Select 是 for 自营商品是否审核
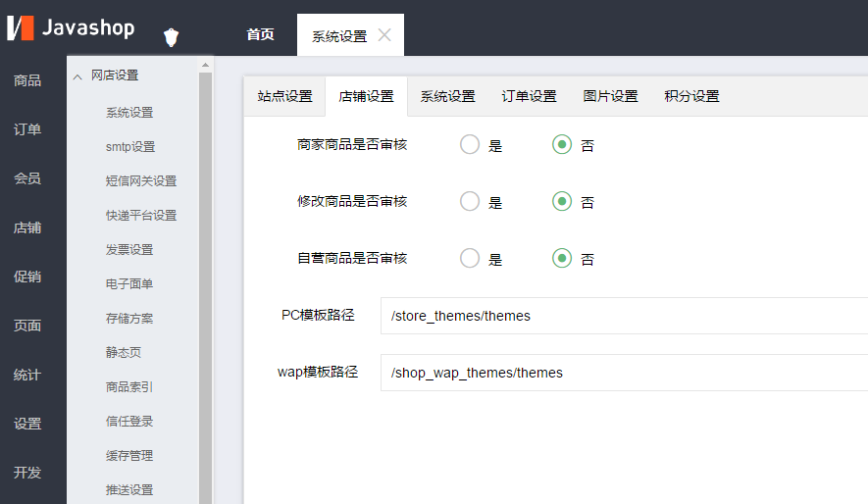The width and height of the screenshot is (868, 504). point(470,259)
